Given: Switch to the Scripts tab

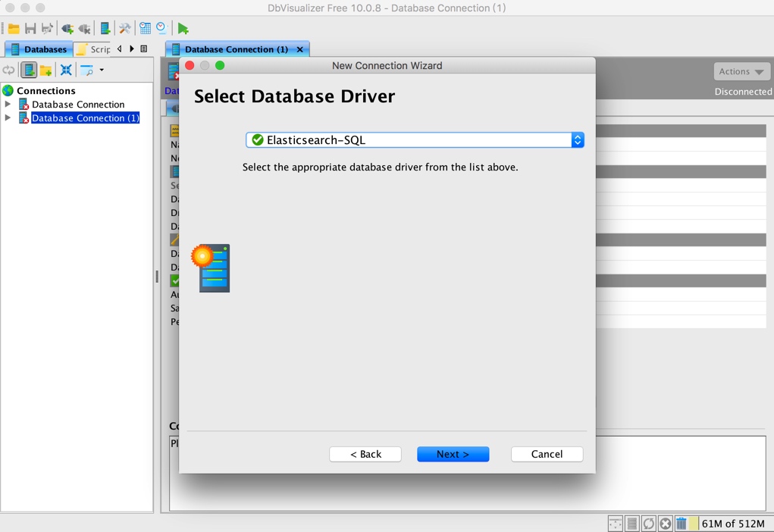Looking at the screenshot, I should point(92,49).
